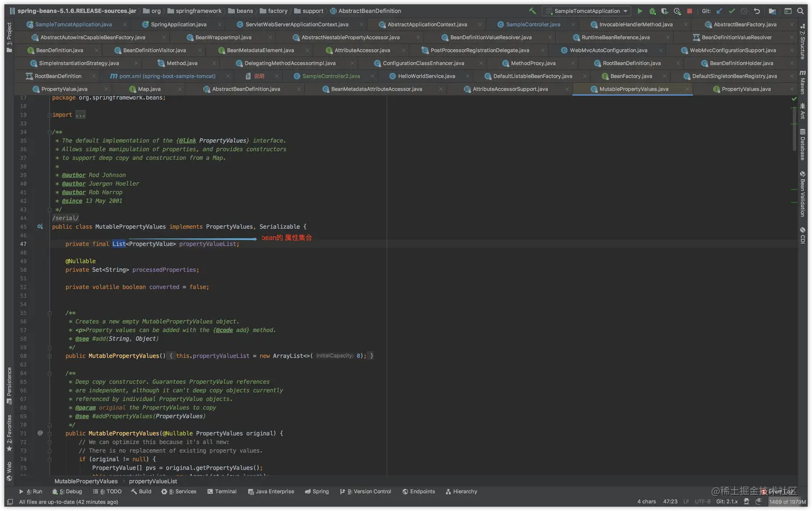Click the memory indicator 1469 of 1979M
This screenshot has width=812, height=511.
[787, 502]
